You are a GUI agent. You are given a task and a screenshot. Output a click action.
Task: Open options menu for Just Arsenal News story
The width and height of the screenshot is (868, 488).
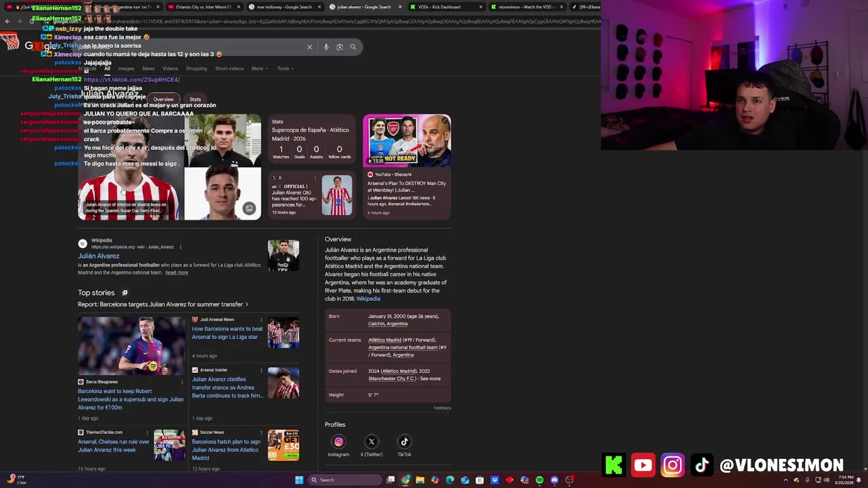pyautogui.click(x=261, y=319)
